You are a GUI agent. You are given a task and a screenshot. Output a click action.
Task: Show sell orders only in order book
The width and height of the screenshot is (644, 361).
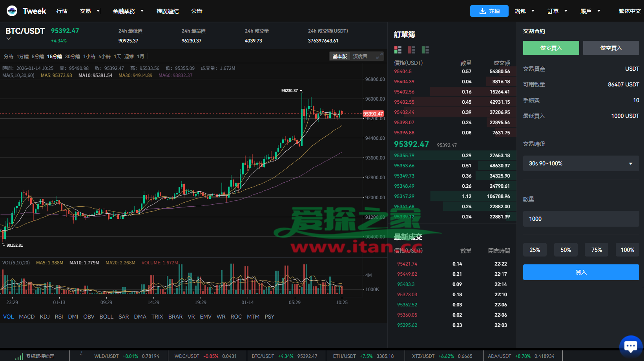tap(411, 50)
